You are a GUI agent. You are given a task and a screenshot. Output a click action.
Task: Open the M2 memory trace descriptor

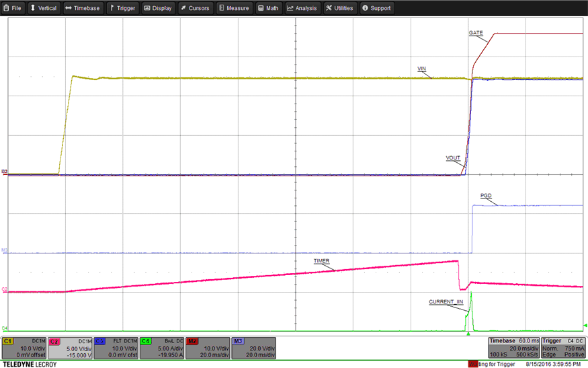[x=206, y=348]
